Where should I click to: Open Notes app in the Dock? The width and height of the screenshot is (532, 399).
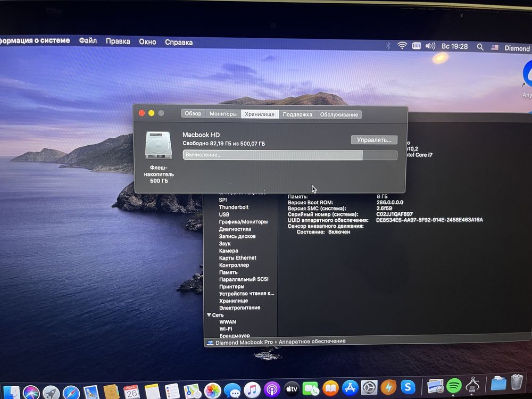[x=152, y=392]
